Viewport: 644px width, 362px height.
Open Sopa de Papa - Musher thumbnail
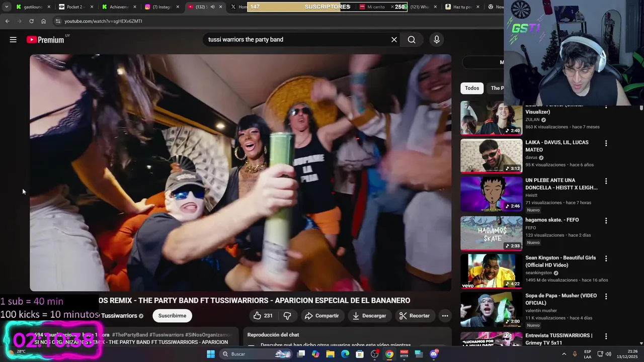coord(492,309)
